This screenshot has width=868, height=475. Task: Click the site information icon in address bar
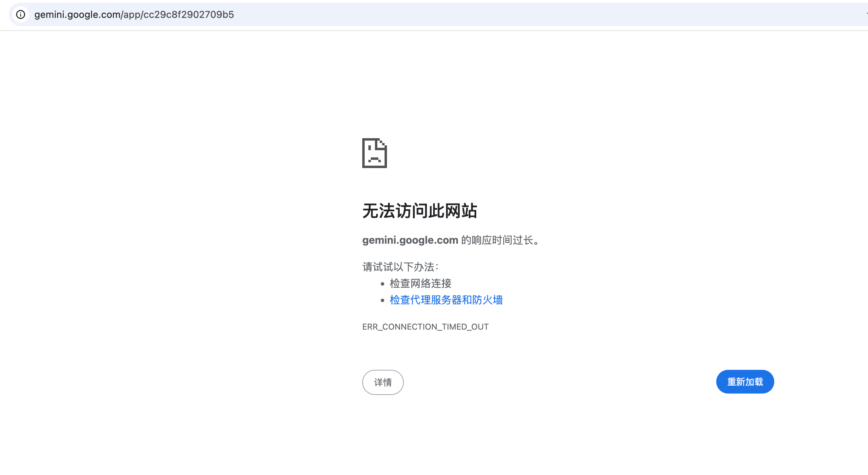click(x=21, y=14)
